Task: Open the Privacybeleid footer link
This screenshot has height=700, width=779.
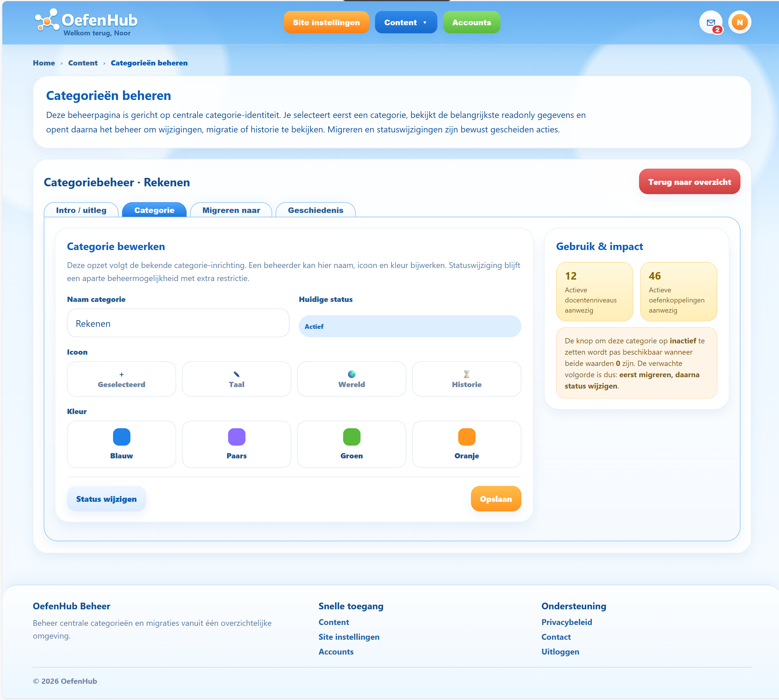Action: [x=567, y=622]
